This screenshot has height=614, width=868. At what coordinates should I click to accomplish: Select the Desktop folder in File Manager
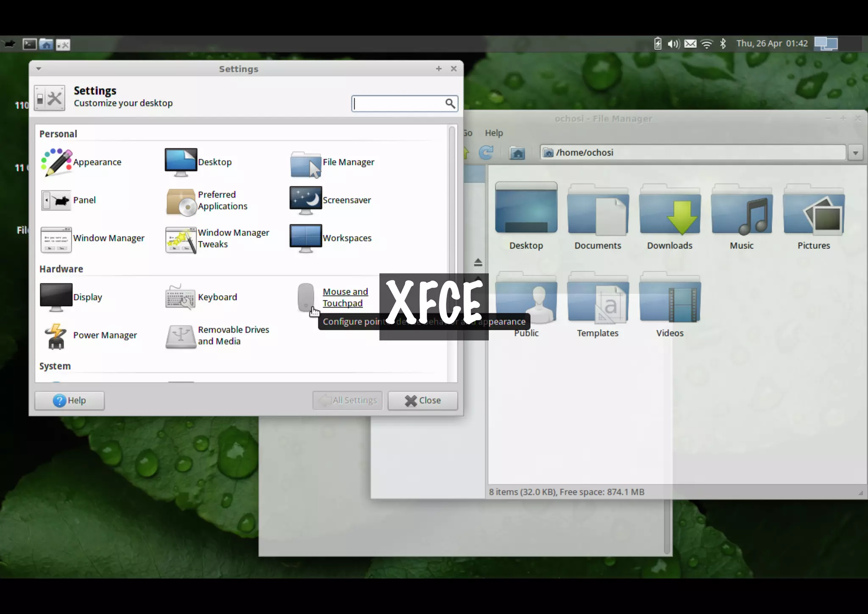pos(526,216)
